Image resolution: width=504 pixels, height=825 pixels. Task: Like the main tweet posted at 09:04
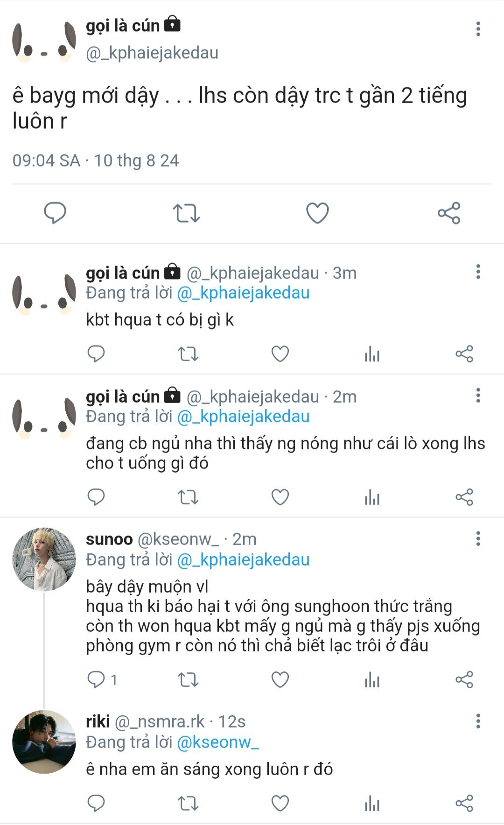(317, 213)
